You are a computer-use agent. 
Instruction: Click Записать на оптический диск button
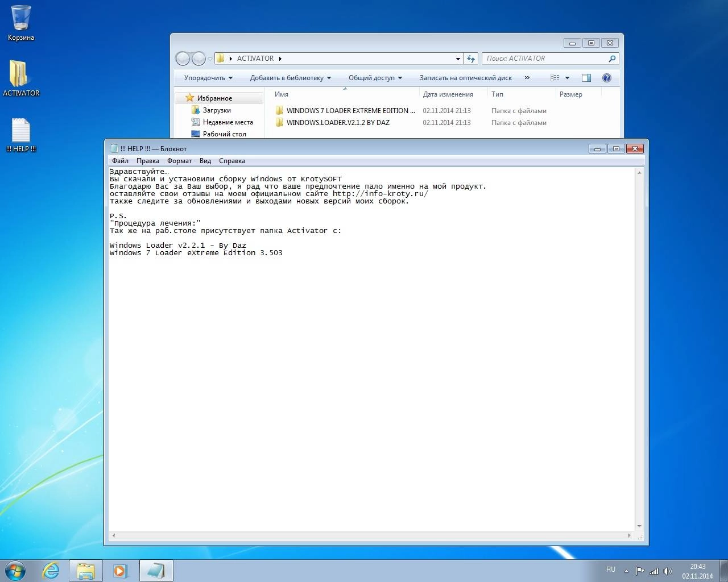click(x=466, y=78)
